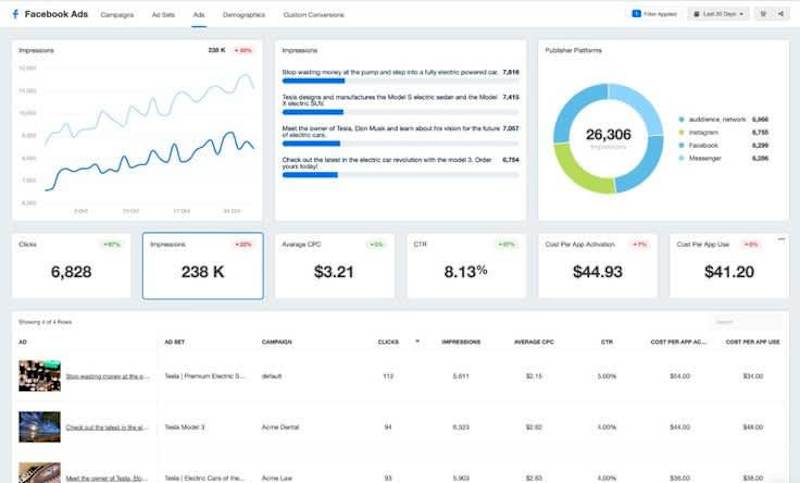Viewport: 800px width, 483px height.
Task: Click the green percent badge on Clicks card
Action: pyautogui.click(x=112, y=244)
